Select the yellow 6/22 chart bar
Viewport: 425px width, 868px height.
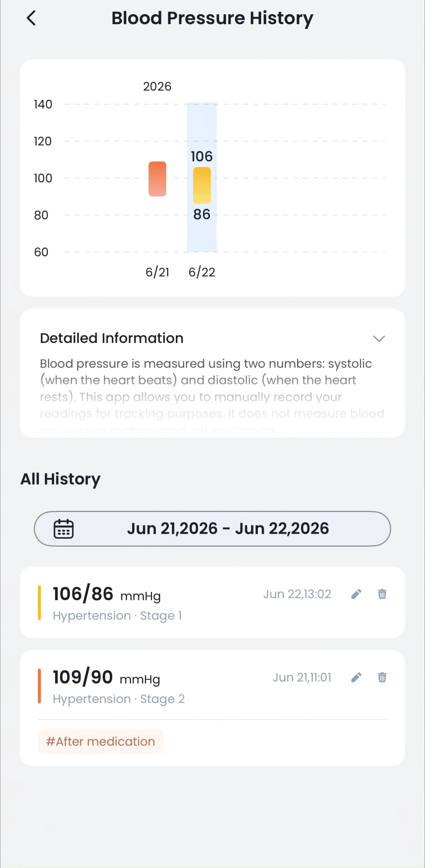click(x=202, y=185)
